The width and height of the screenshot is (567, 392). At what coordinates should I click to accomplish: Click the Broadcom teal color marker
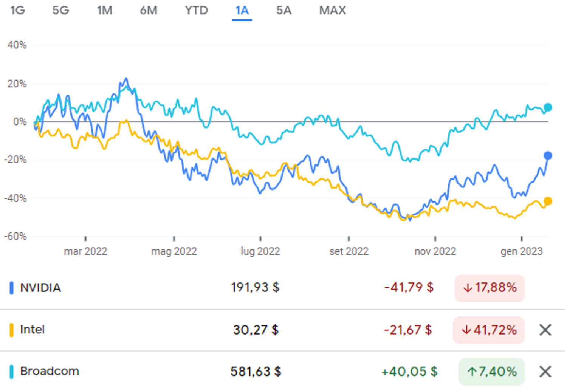pos(11,372)
